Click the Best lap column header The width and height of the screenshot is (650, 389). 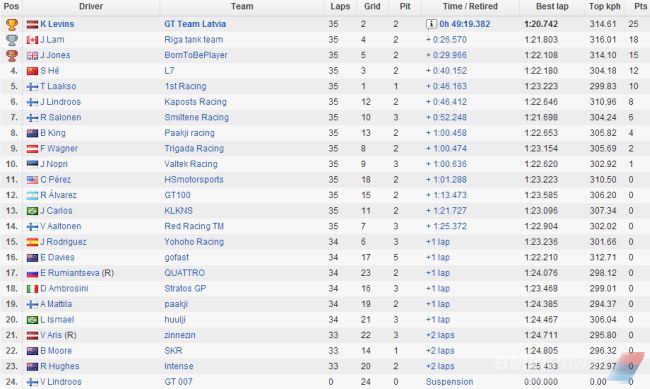pos(552,7)
